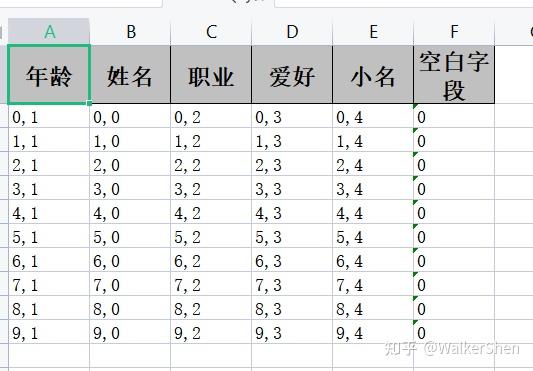Select the cell containing 3,3

pyautogui.click(x=292, y=188)
